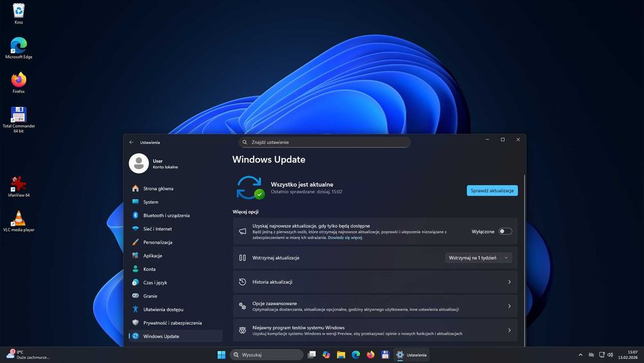The height and width of the screenshot is (363, 644).
Task: Open the Kosz recycle bin desktop icon
Action: 19,14
